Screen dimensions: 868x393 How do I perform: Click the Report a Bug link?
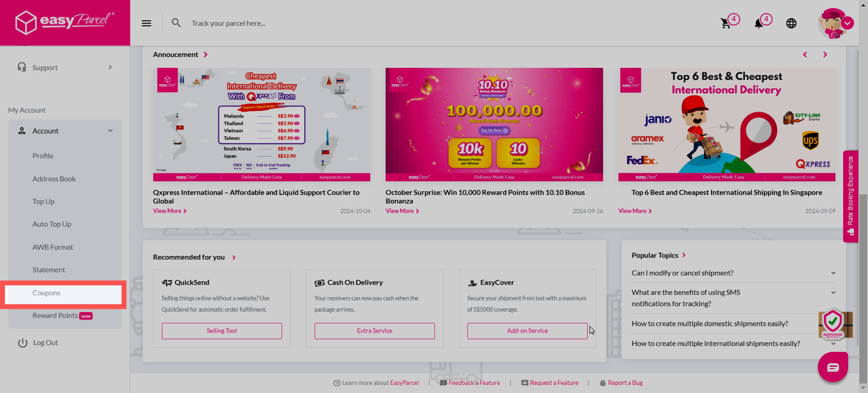click(x=625, y=383)
